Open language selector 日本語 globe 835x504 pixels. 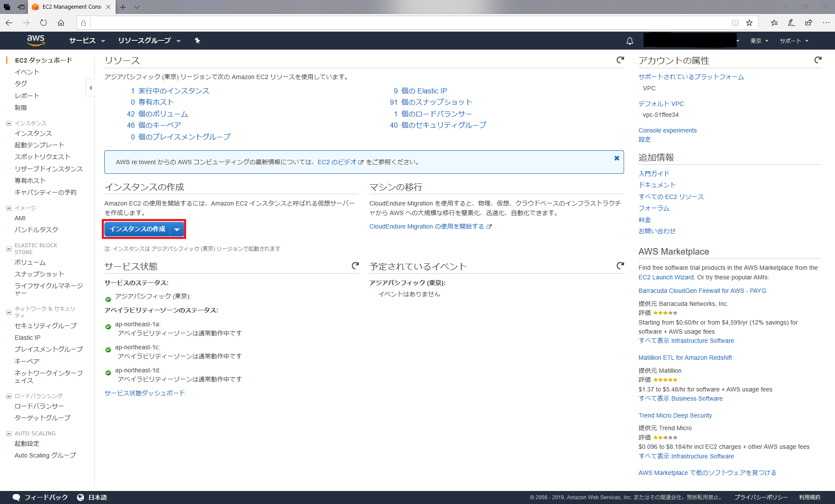pyautogui.click(x=92, y=497)
